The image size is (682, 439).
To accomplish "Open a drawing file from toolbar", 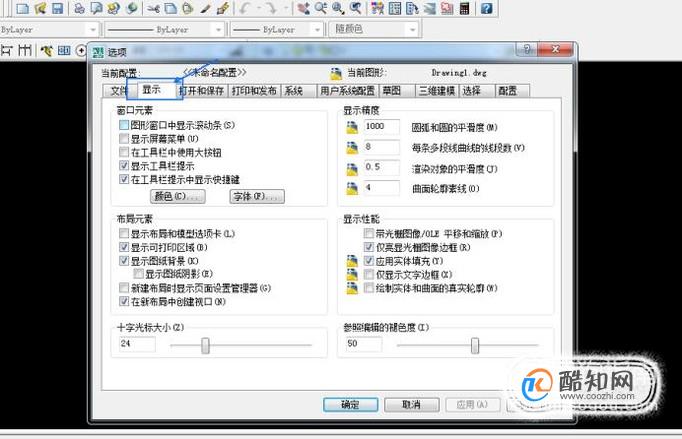I will [x=40, y=8].
